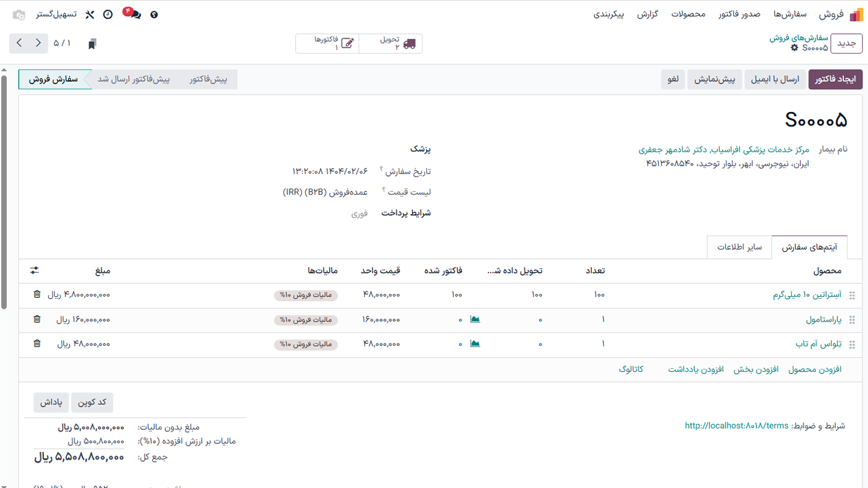Open the support tools wrench icon
The image size is (868, 488).
point(89,14)
